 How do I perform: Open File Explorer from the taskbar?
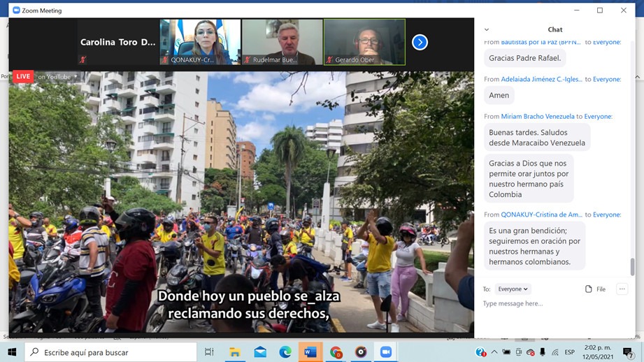click(234, 352)
